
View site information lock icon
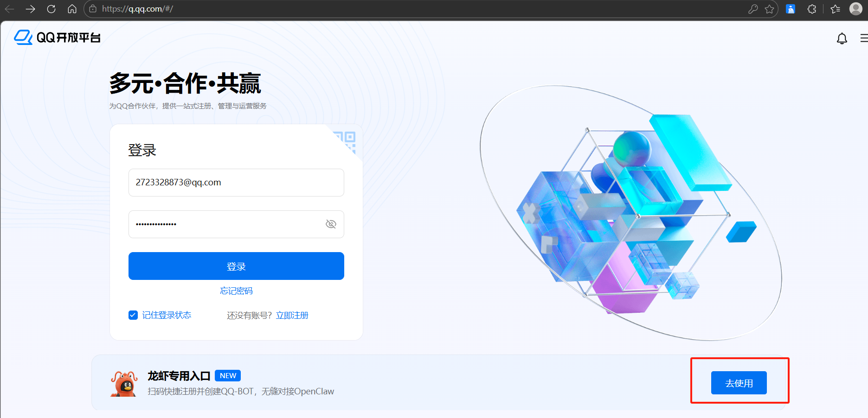coord(93,9)
